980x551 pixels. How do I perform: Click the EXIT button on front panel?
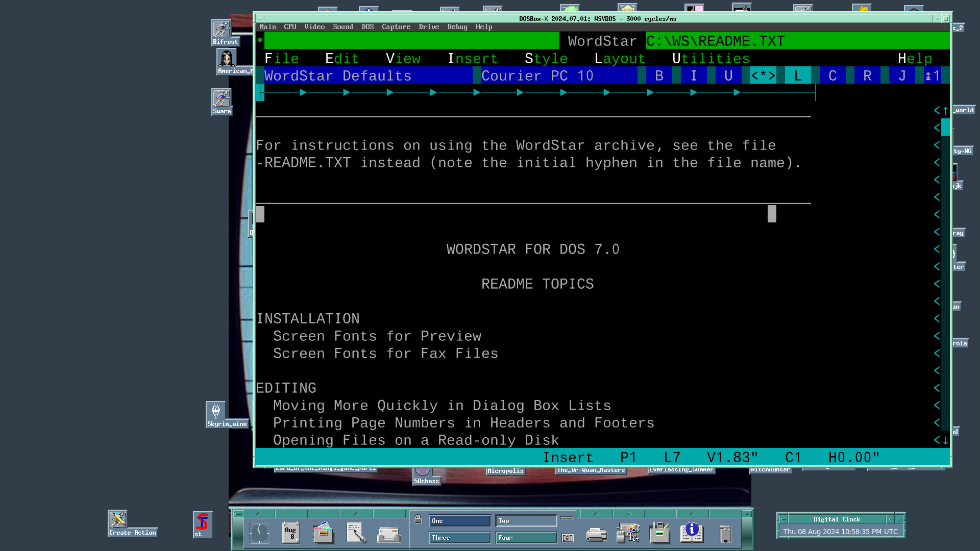point(568,538)
